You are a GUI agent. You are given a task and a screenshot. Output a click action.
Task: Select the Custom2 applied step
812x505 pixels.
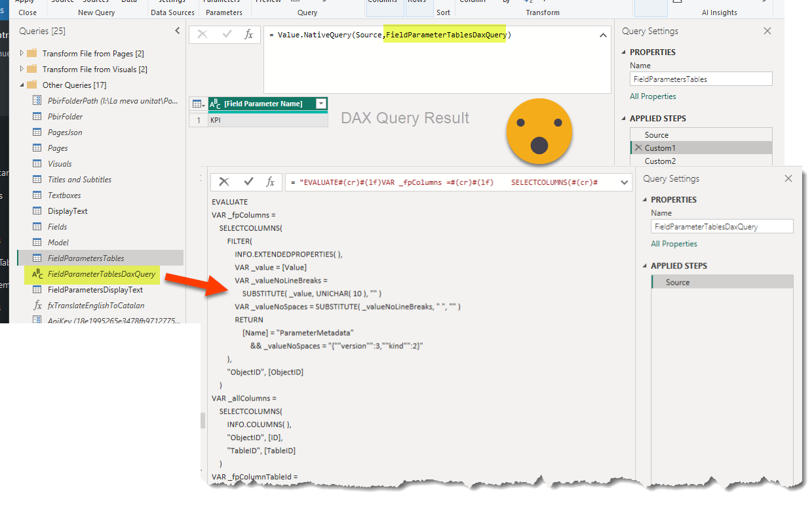pyautogui.click(x=660, y=161)
